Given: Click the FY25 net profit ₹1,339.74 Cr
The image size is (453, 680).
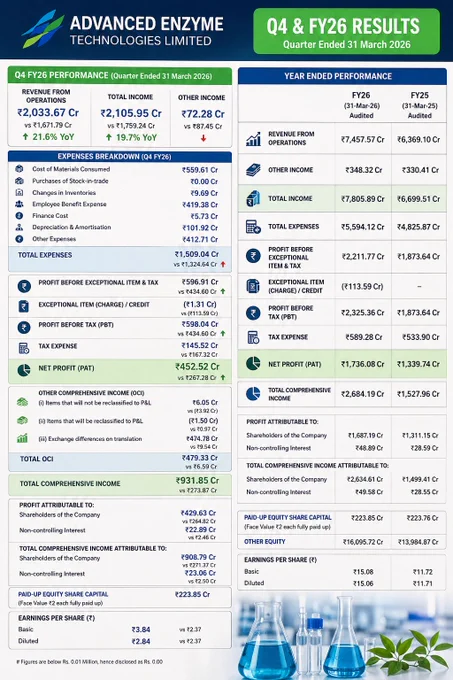Looking at the screenshot, I should pyautogui.click(x=419, y=364).
